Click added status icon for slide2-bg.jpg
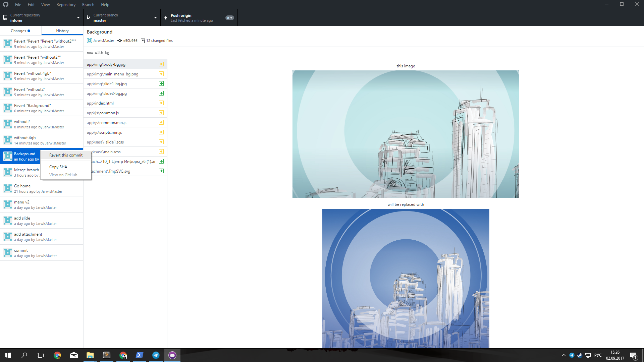Screen dimensions: 644x362 click(x=161, y=93)
